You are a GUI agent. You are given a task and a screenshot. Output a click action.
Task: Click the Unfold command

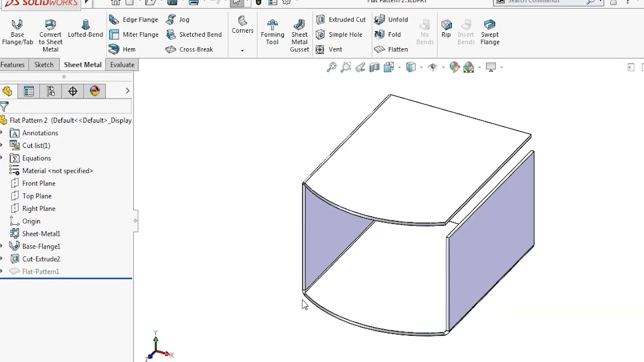point(391,20)
